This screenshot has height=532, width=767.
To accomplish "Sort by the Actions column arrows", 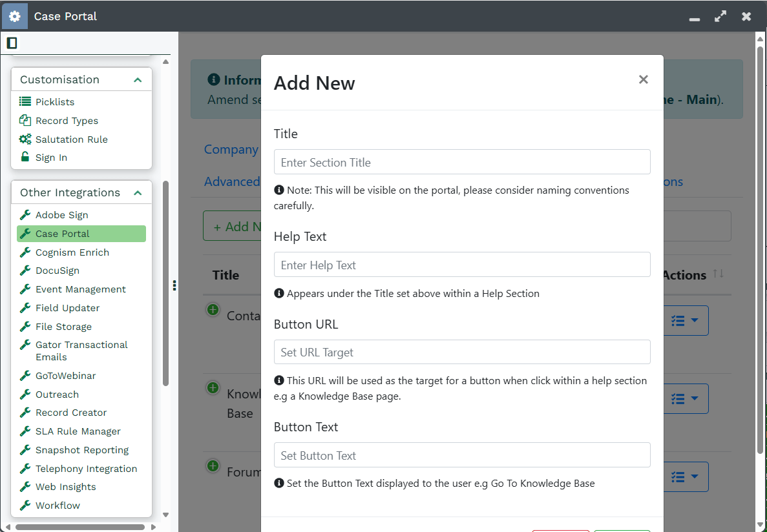I will 719,274.
